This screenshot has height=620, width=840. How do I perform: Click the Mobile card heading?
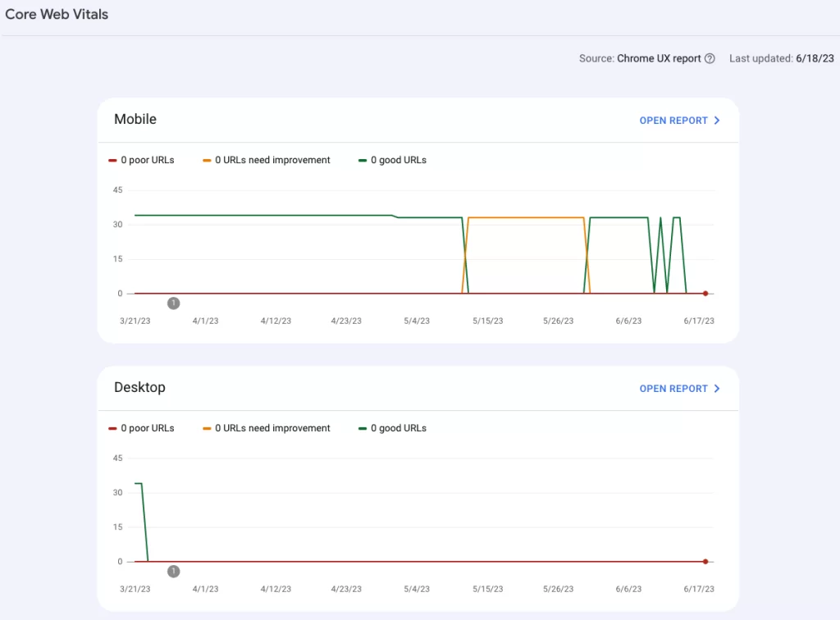pyautogui.click(x=135, y=119)
